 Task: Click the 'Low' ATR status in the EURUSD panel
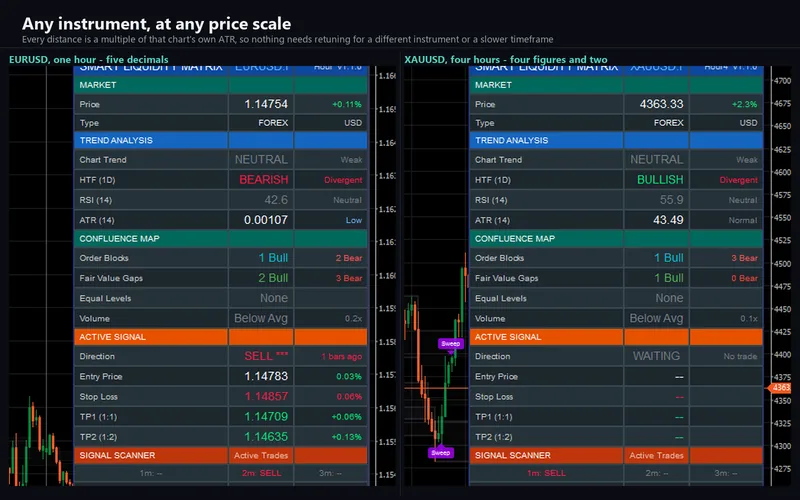coord(354,220)
